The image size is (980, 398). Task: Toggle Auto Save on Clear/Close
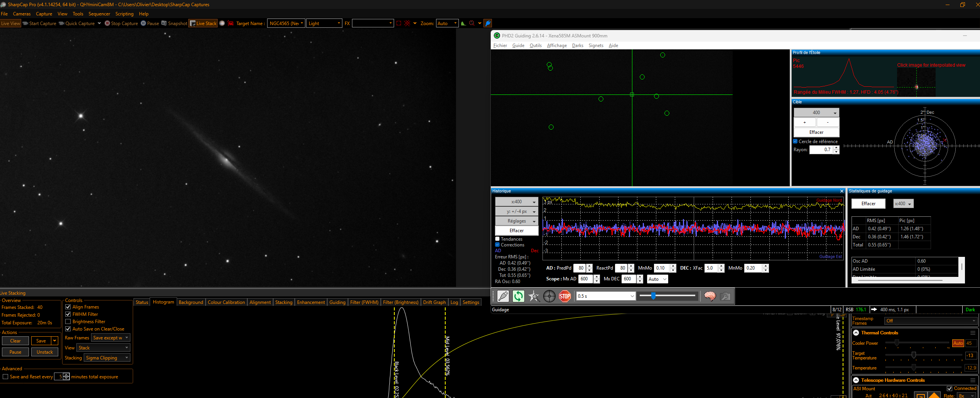[x=68, y=329]
